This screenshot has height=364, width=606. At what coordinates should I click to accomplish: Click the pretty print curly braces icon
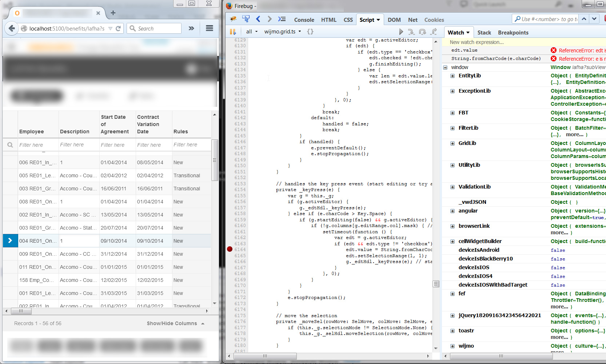(310, 32)
